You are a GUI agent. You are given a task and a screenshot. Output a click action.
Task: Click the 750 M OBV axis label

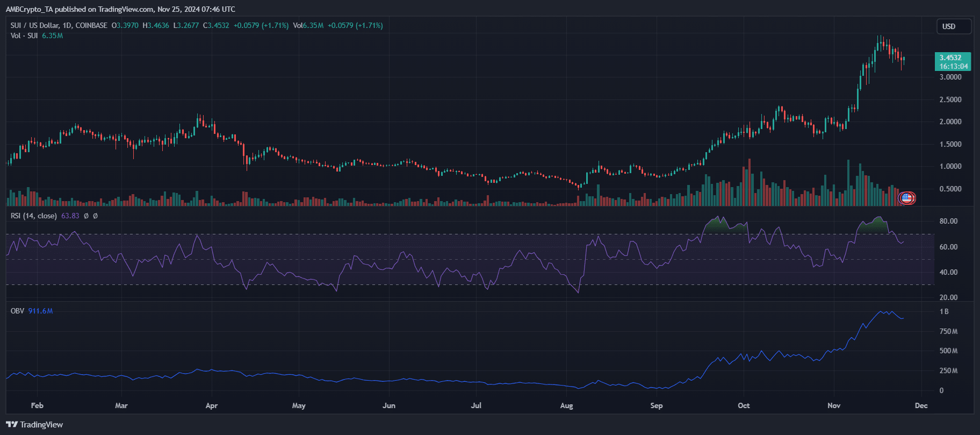tap(948, 331)
